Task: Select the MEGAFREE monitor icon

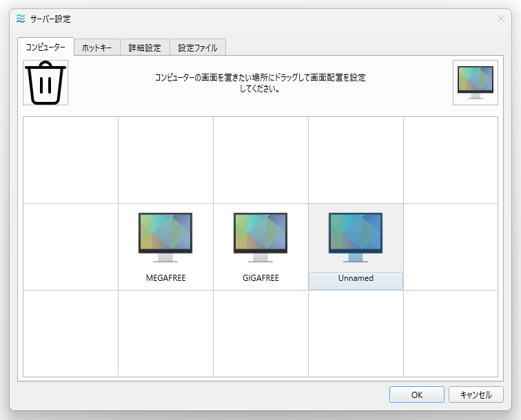Action: 165,238
